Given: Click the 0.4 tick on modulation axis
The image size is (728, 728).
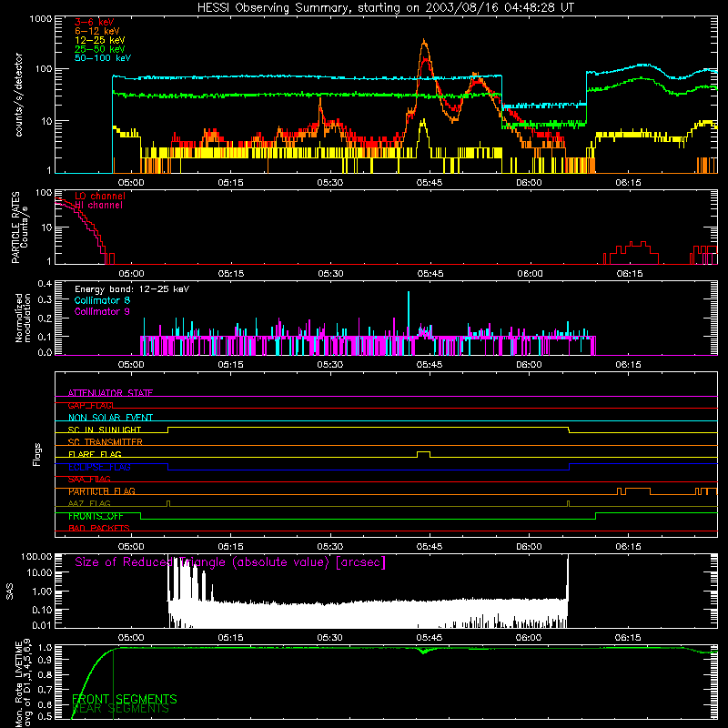Looking at the screenshot, I should point(45,284).
